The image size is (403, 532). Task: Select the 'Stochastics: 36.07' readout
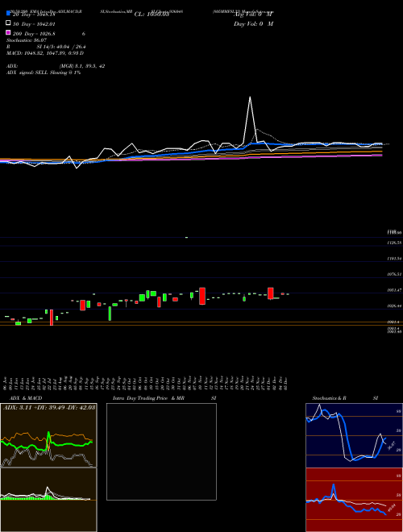click(27, 40)
